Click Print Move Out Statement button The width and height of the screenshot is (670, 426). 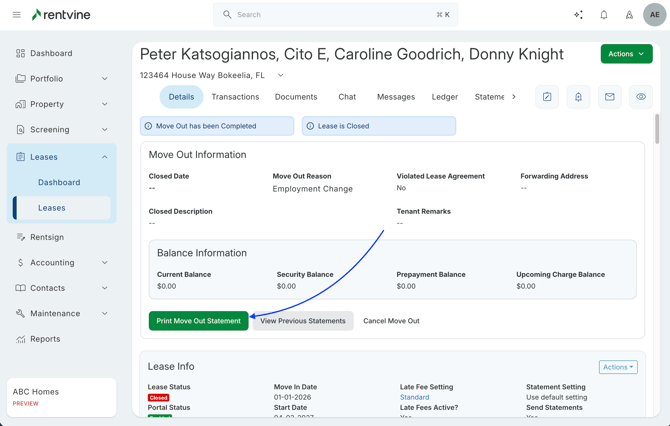(198, 321)
